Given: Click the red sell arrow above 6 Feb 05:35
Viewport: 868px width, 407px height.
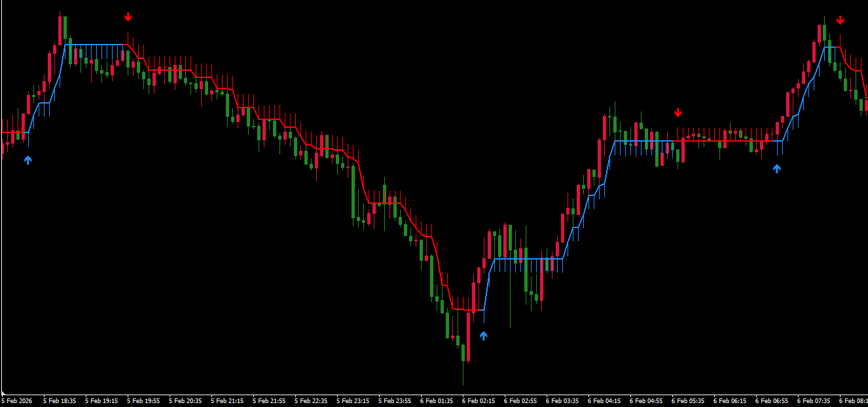Looking at the screenshot, I should pos(678,113).
